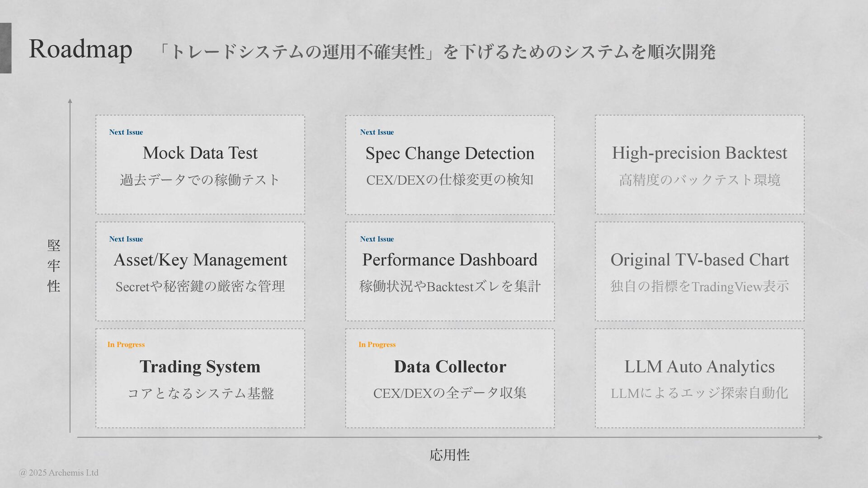Click the 2025 Archemis Ltd copyright footer
868x488 pixels.
coord(59,473)
